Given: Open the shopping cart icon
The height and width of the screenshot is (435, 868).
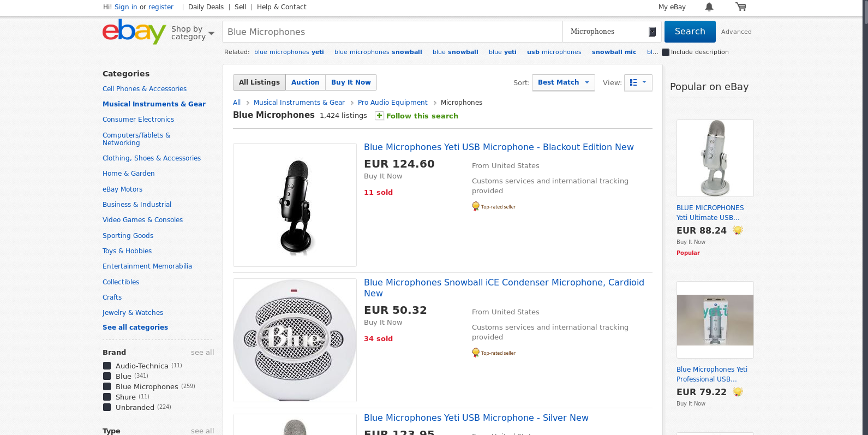Looking at the screenshot, I should click(740, 7).
